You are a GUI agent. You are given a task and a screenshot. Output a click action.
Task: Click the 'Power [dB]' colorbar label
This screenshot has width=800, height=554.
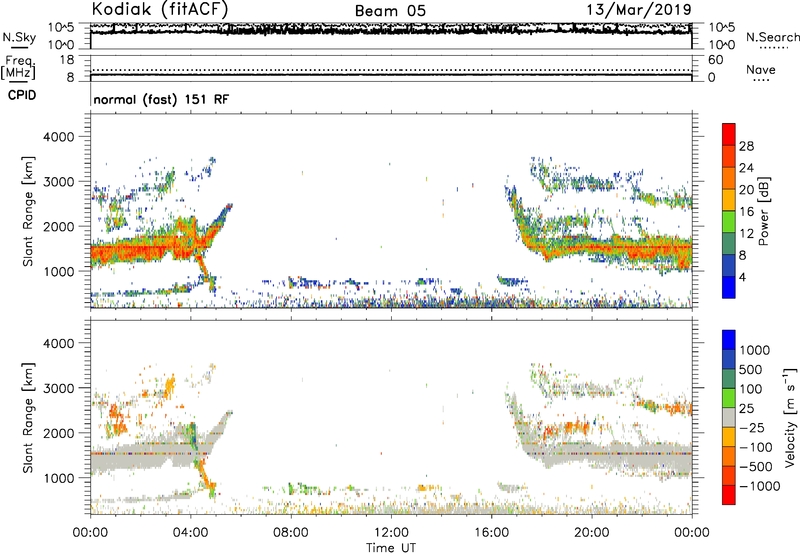[x=763, y=211]
